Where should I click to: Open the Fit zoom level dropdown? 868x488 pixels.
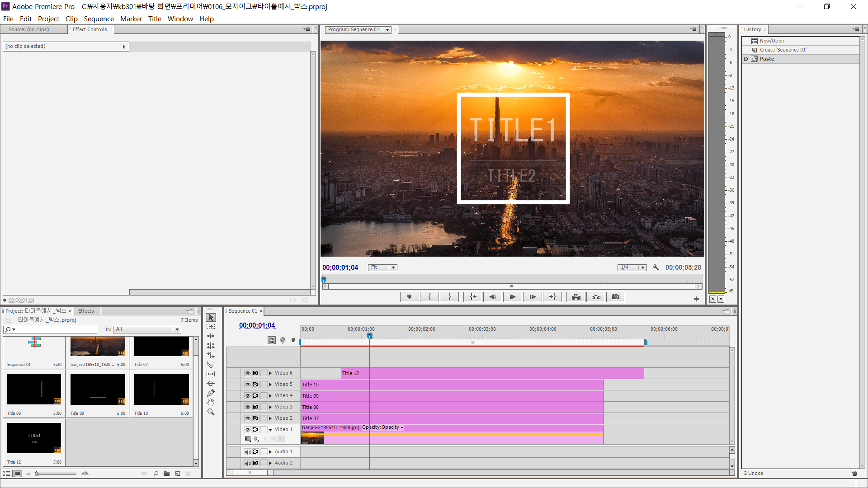(382, 267)
